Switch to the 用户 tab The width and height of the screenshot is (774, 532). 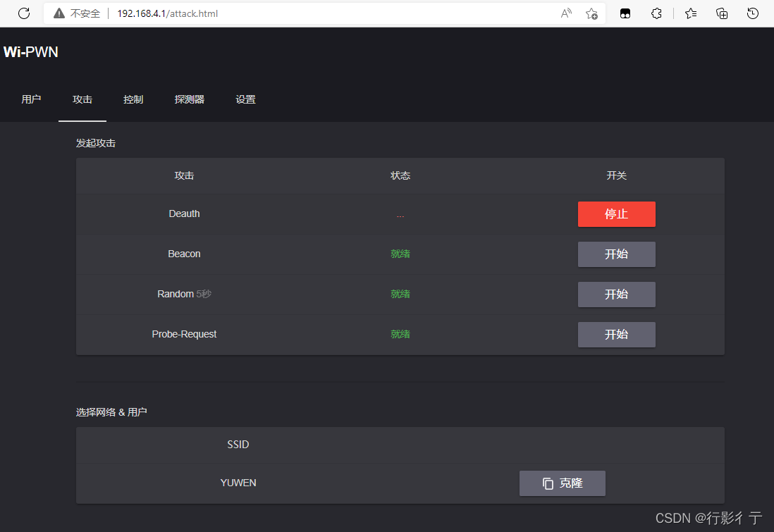[31, 99]
